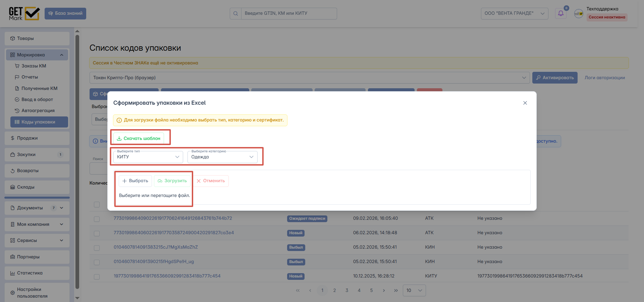Open the Логи авторизации link
Viewport: 644px width, 302px height.
605,78
